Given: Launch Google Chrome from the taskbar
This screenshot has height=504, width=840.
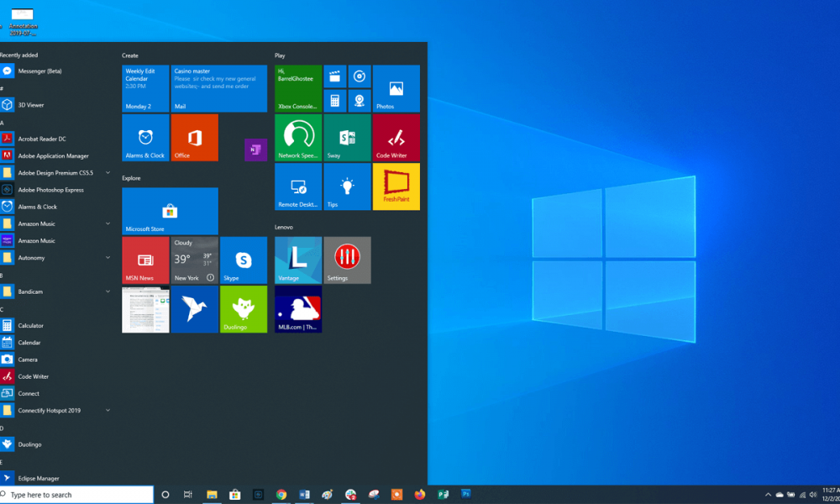Looking at the screenshot, I should pyautogui.click(x=281, y=495).
